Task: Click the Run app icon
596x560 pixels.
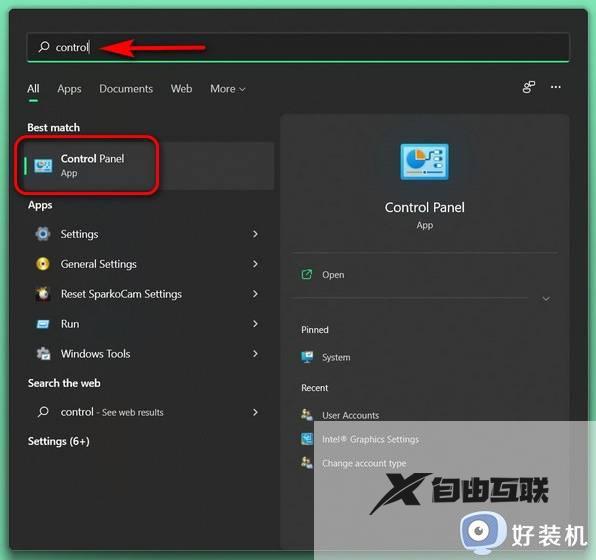Action: pos(43,324)
